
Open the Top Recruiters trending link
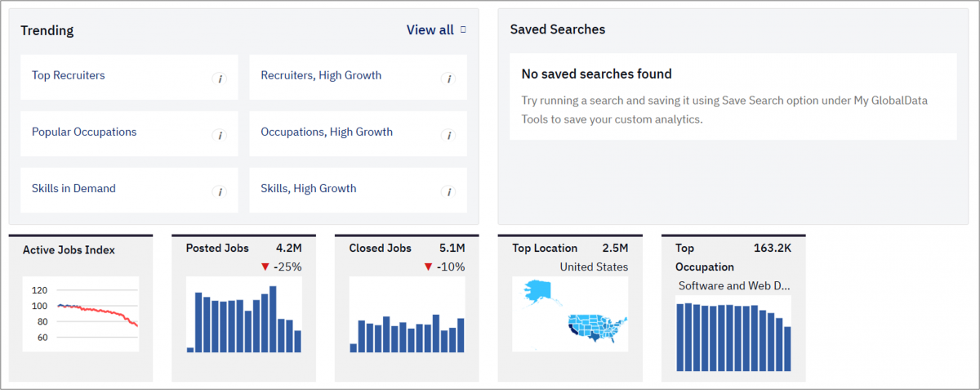(69, 75)
